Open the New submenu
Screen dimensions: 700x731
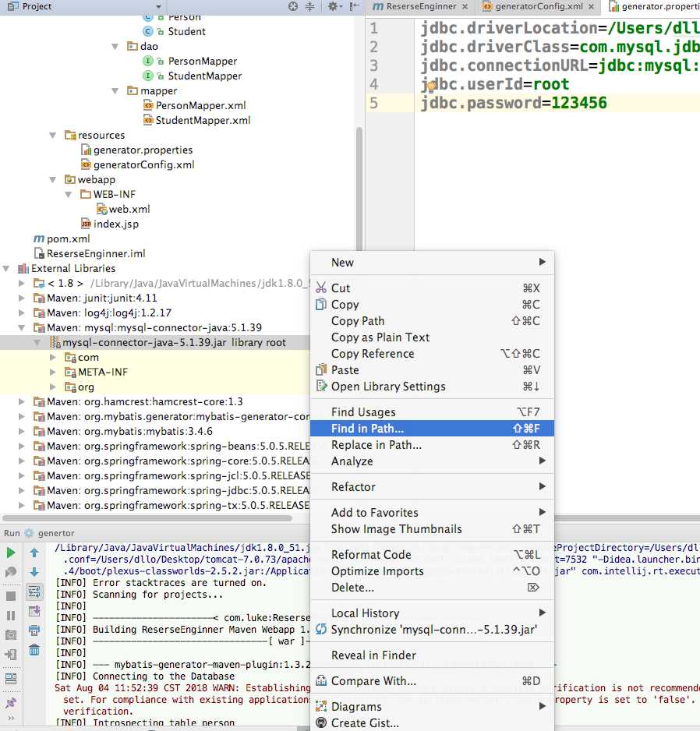pos(432,263)
